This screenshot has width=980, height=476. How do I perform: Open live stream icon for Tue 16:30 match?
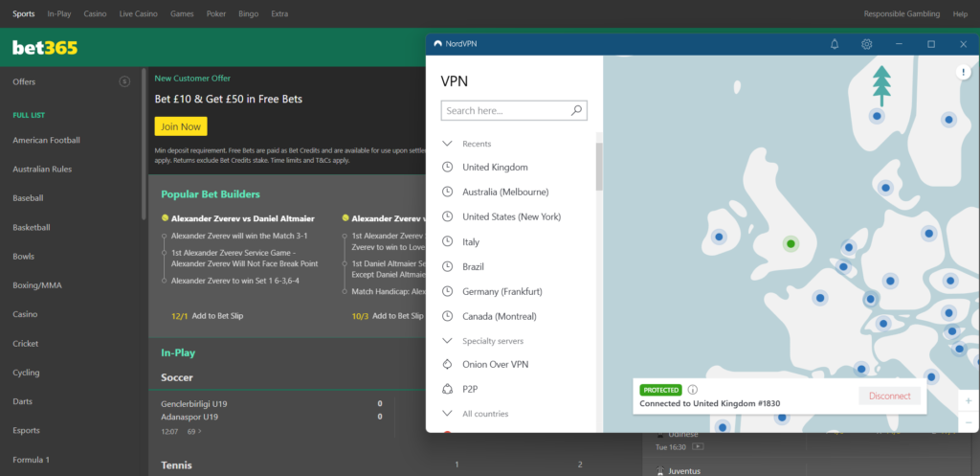click(698, 446)
